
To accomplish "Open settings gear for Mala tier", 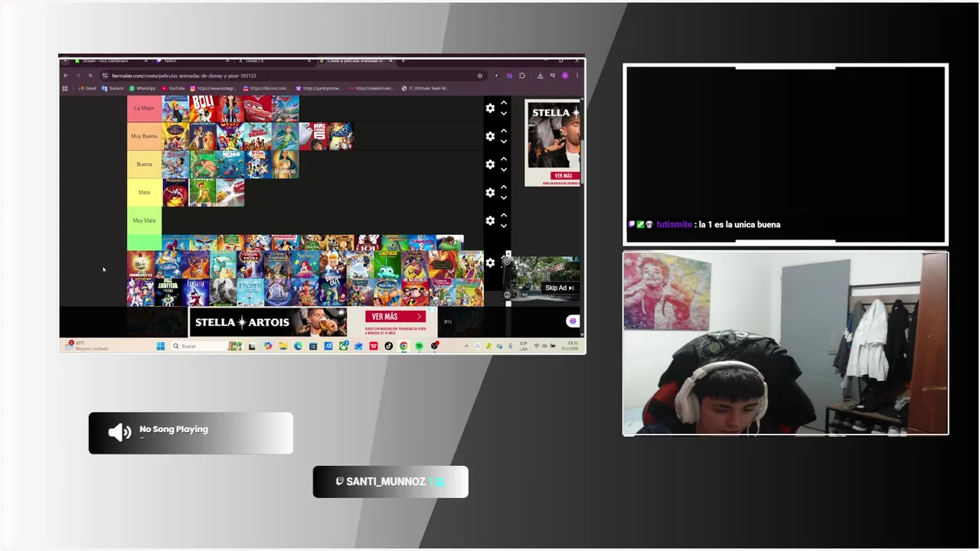I will (x=490, y=192).
